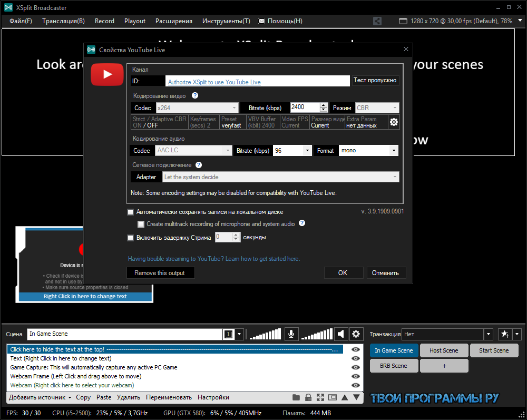Click the folder icon in sources toolbar
This screenshot has width=527, height=420.
296,397
